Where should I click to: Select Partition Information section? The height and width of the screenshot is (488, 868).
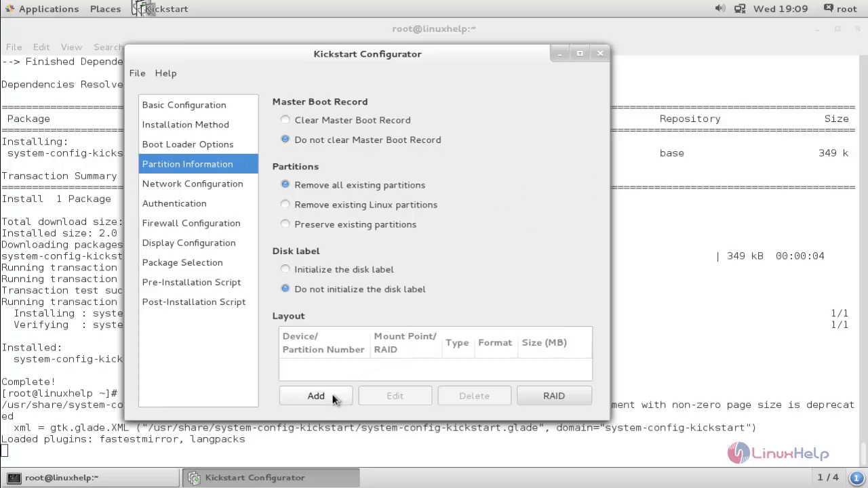click(198, 164)
